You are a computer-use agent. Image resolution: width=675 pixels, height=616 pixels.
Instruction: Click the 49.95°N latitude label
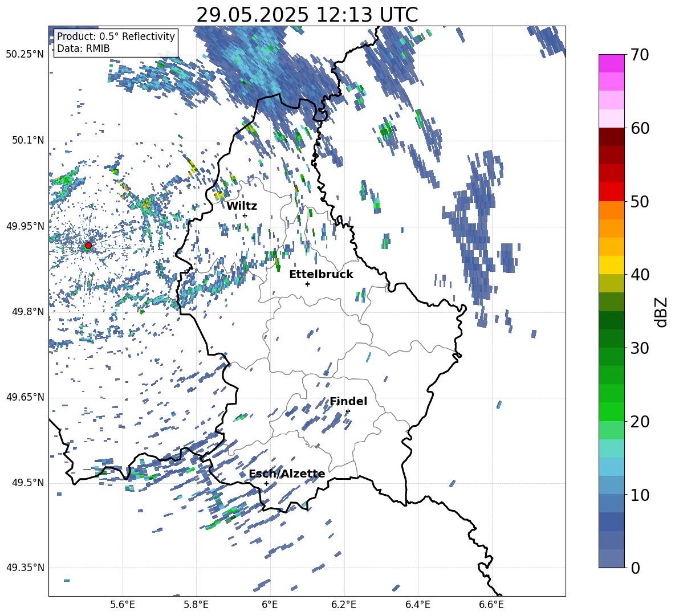pyautogui.click(x=26, y=226)
